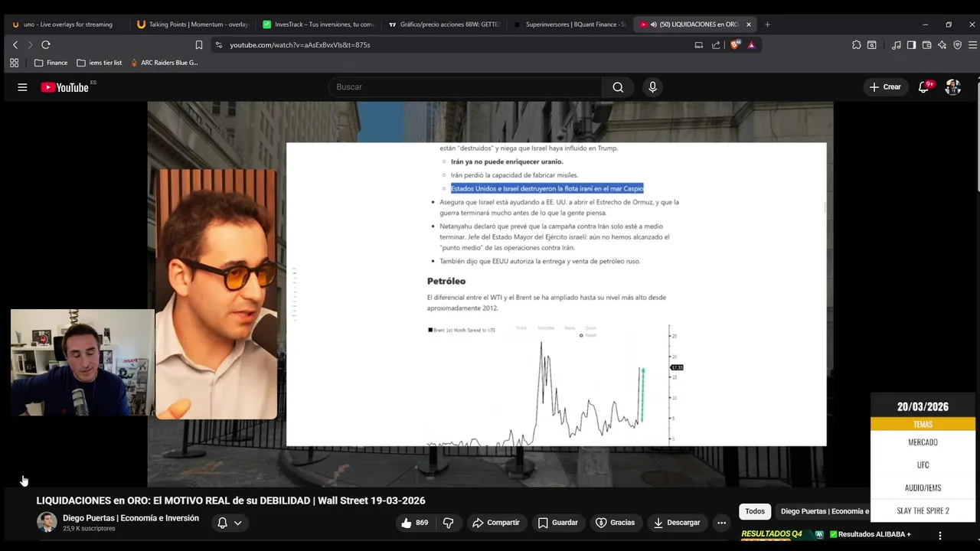Open the YouTube account avatar menu
980x551 pixels.
(x=953, y=87)
